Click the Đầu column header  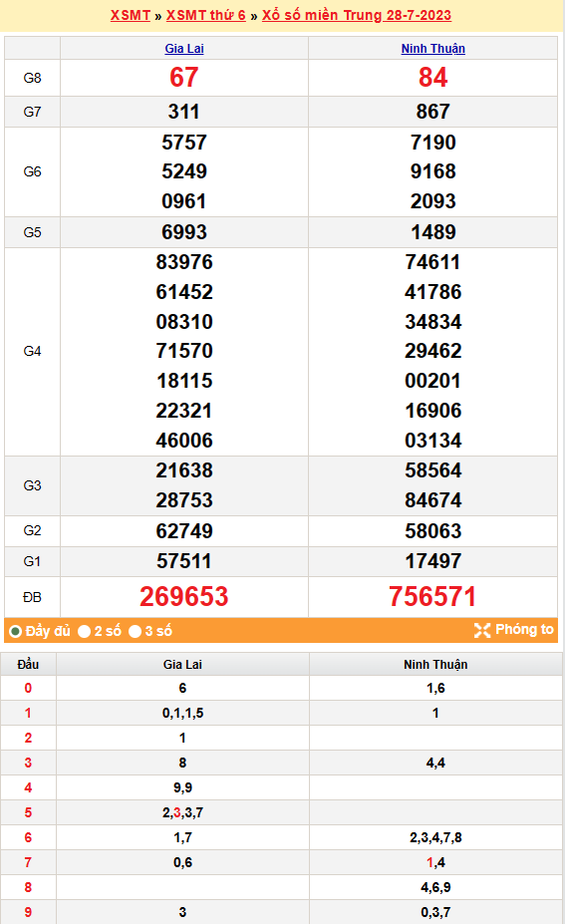click(28, 665)
